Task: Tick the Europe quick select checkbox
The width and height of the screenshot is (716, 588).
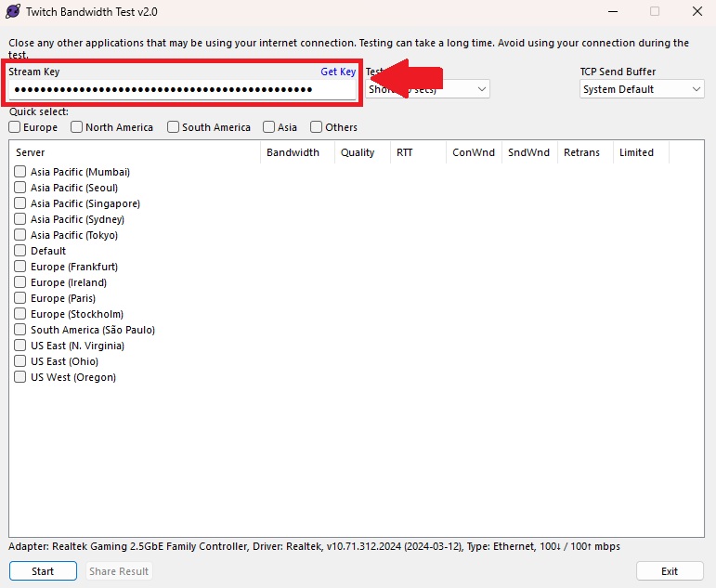Action: pyautogui.click(x=15, y=127)
